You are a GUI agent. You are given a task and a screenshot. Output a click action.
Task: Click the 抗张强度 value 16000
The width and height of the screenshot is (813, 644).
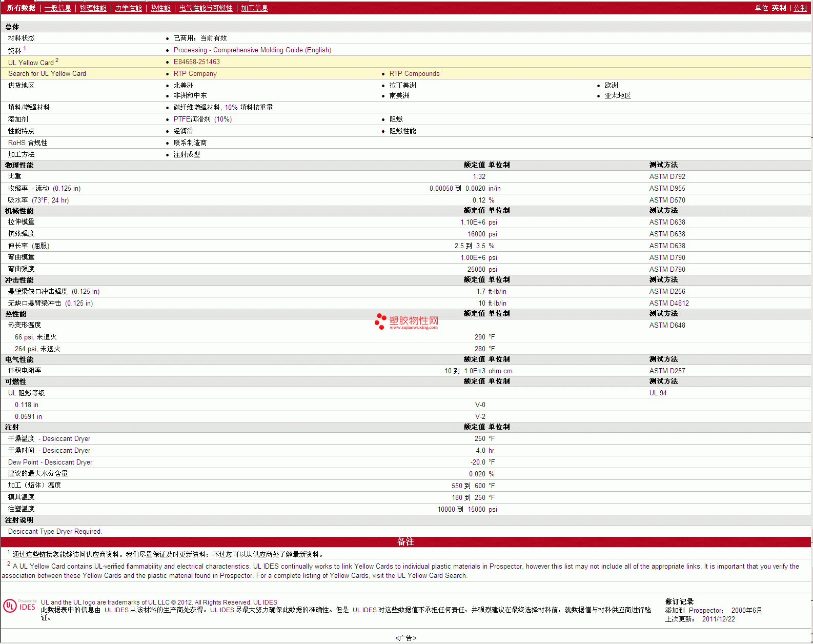[476, 234]
